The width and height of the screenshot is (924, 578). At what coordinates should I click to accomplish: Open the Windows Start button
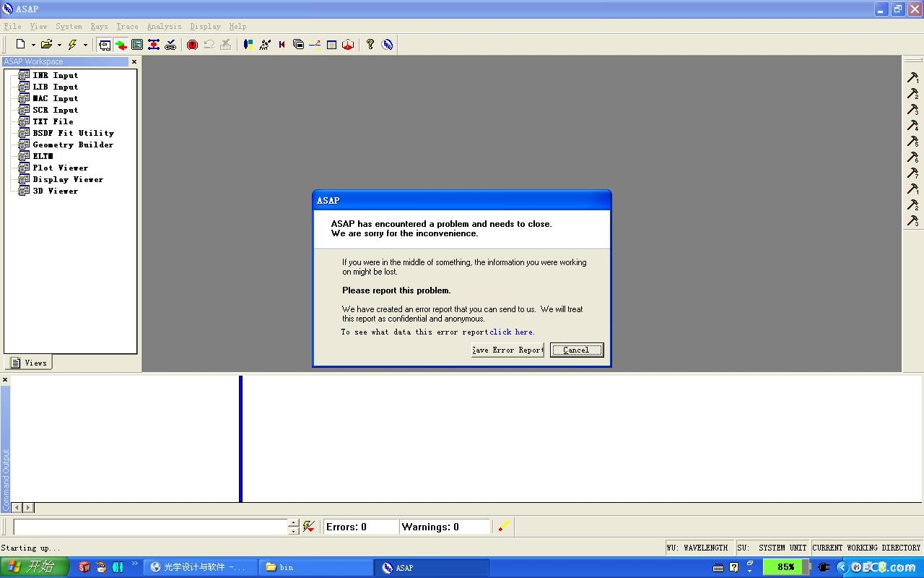pyautogui.click(x=34, y=567)
